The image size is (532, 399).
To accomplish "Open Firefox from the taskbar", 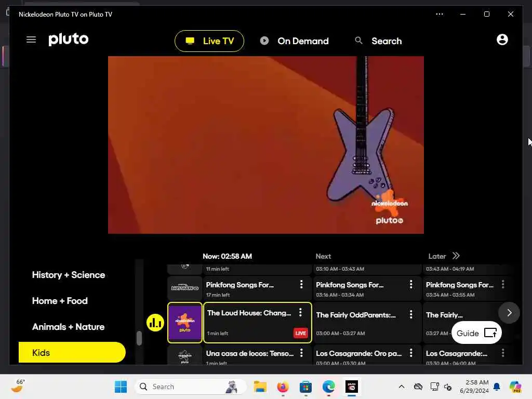I will 283,387.
